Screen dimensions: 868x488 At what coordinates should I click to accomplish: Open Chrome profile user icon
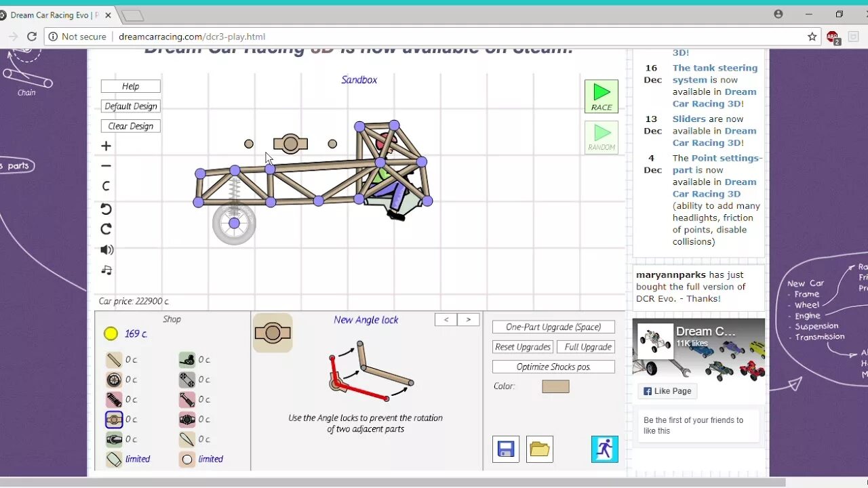click(x=778, y=14)
